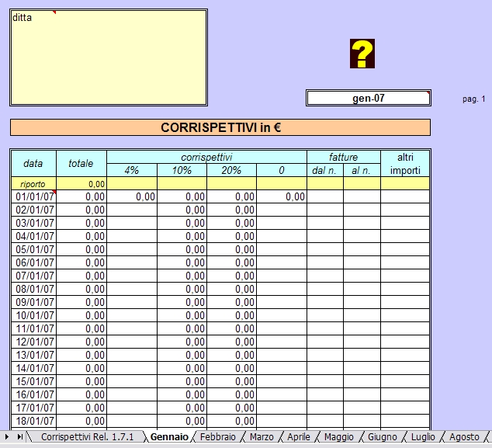The height and width of the screenshot is (448, 492).
Task: Click the altri importi column header
Action: coord(404,163)
